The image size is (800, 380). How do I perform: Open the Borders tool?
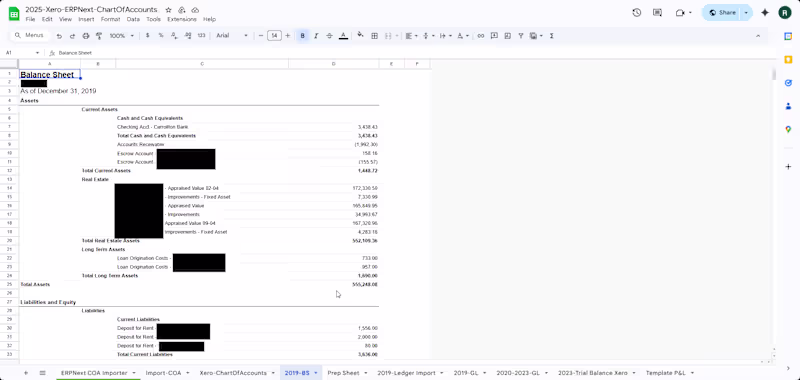[374, 36]
